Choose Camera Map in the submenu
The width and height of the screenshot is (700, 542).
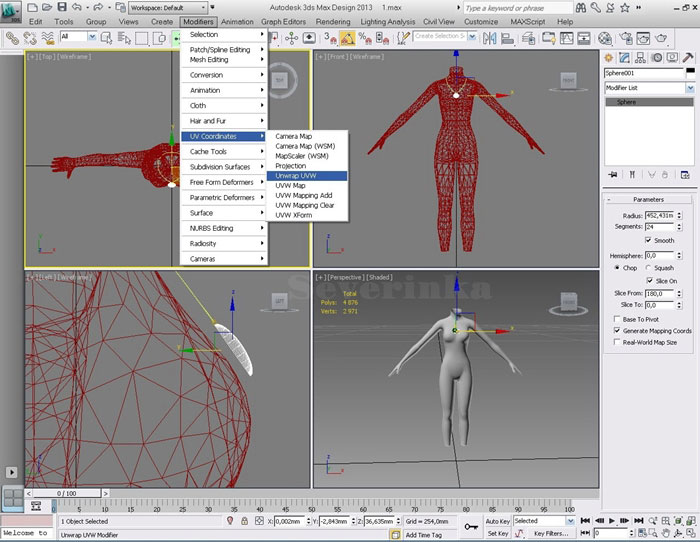click(x=307, y=136)
